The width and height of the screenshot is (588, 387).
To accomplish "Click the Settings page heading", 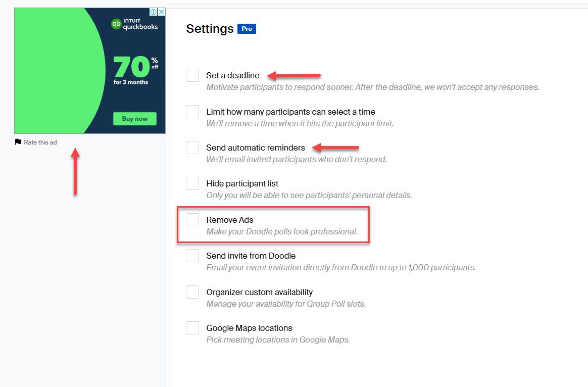I will point(209,29).
